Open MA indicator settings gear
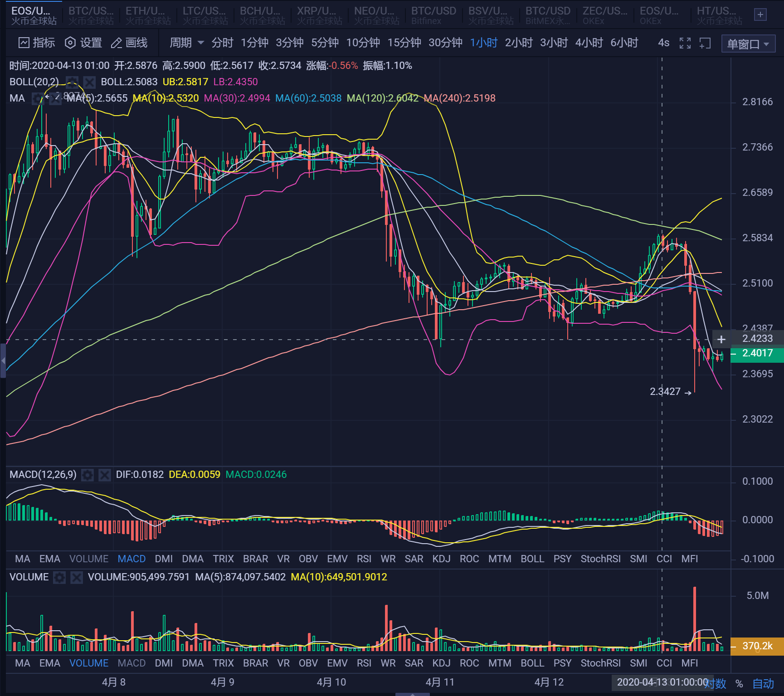The width and height of the screenshot is (784, 696). click(39, 98)
